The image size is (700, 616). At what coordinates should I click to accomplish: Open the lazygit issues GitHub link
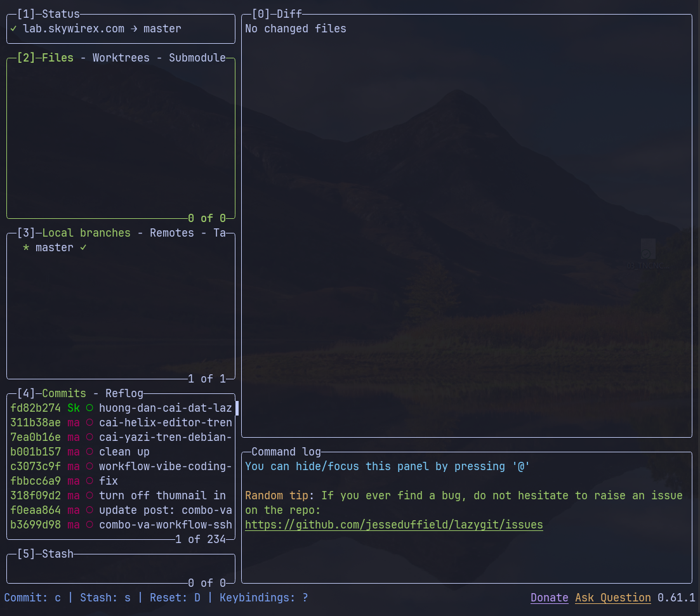(393, 525)
